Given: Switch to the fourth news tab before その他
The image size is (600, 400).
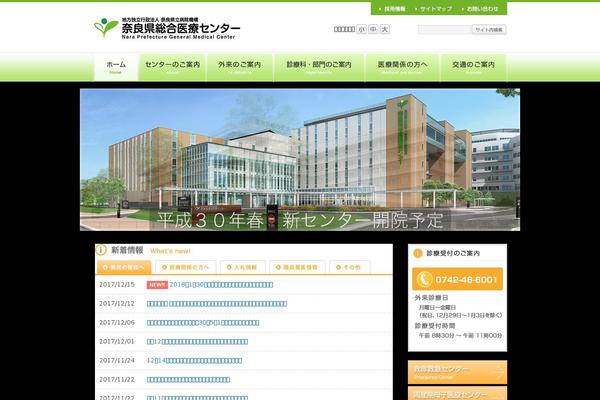Looking at the screenshot, I should [x=297, y=267].
